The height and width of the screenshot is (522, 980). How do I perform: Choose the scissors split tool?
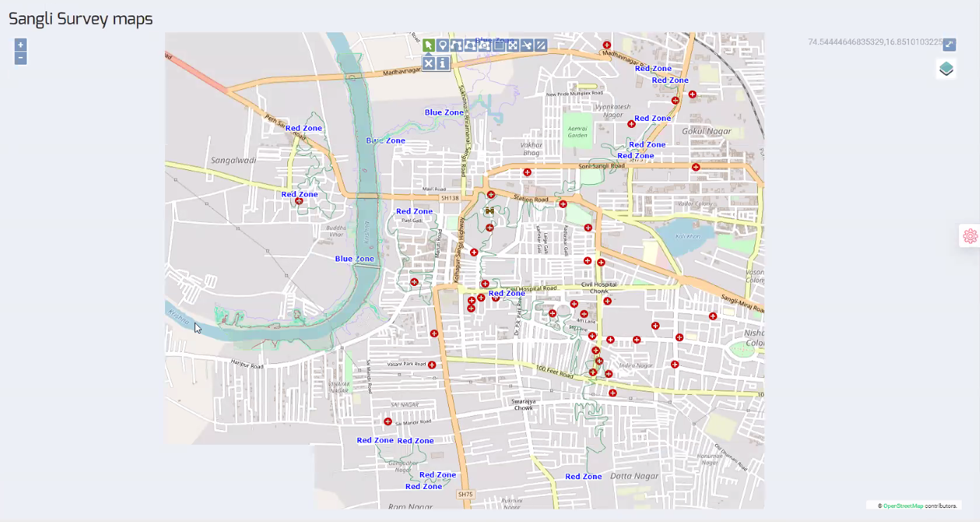(x=528, y=46)
